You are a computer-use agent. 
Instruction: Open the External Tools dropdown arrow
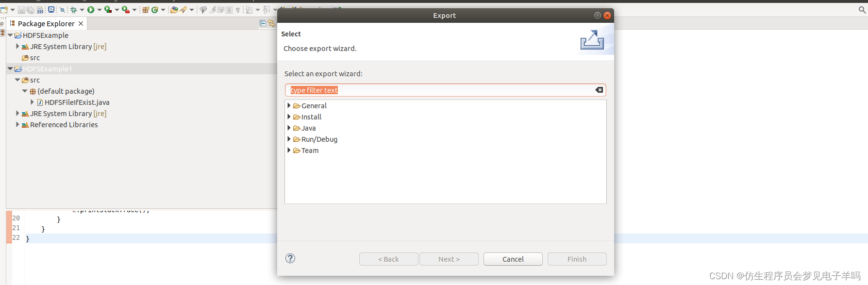pos(134,10)
